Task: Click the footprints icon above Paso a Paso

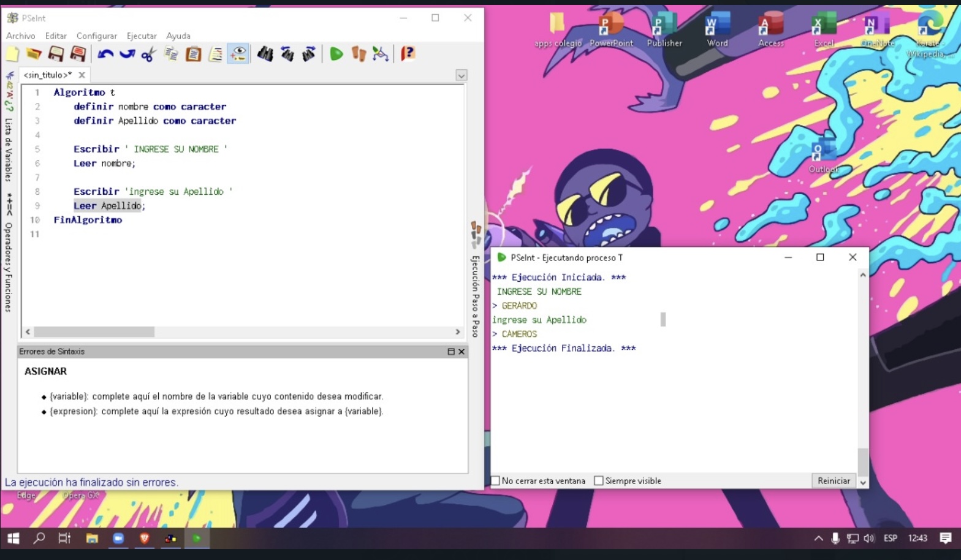Action: tap(476, 235)
